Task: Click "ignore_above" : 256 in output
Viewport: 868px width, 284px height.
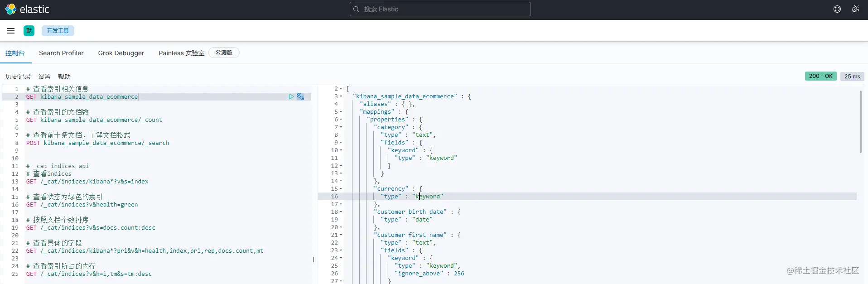Action: (x=429, y=274)
